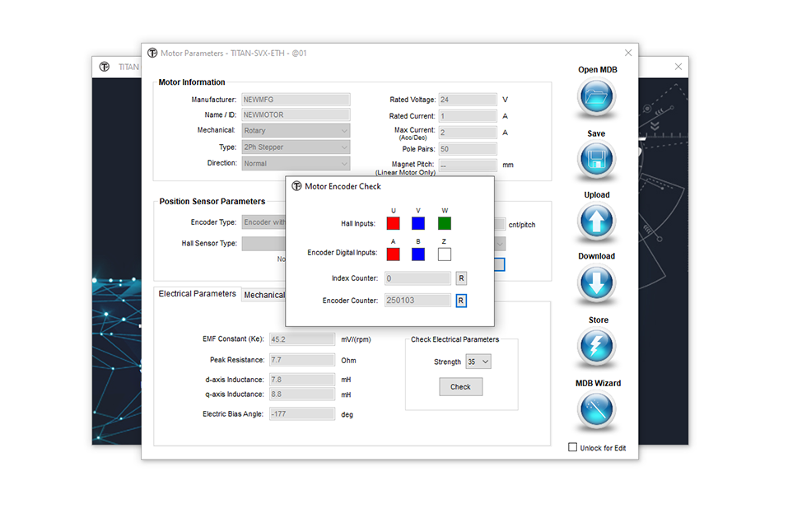The width and height of the screenshot is (797, 532).
Task: Click the Check button for electrical parameters
Action: pos(460,387)
